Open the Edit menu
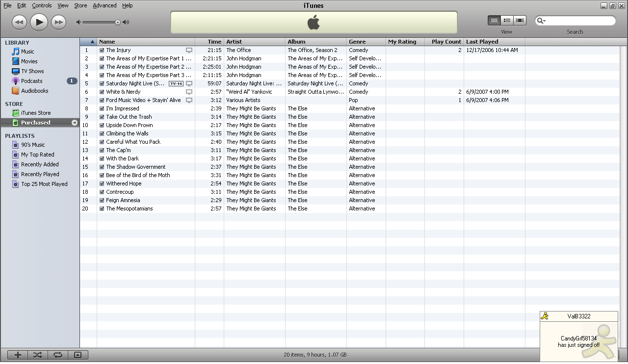 pyautogui.click(x=22, y=5)
